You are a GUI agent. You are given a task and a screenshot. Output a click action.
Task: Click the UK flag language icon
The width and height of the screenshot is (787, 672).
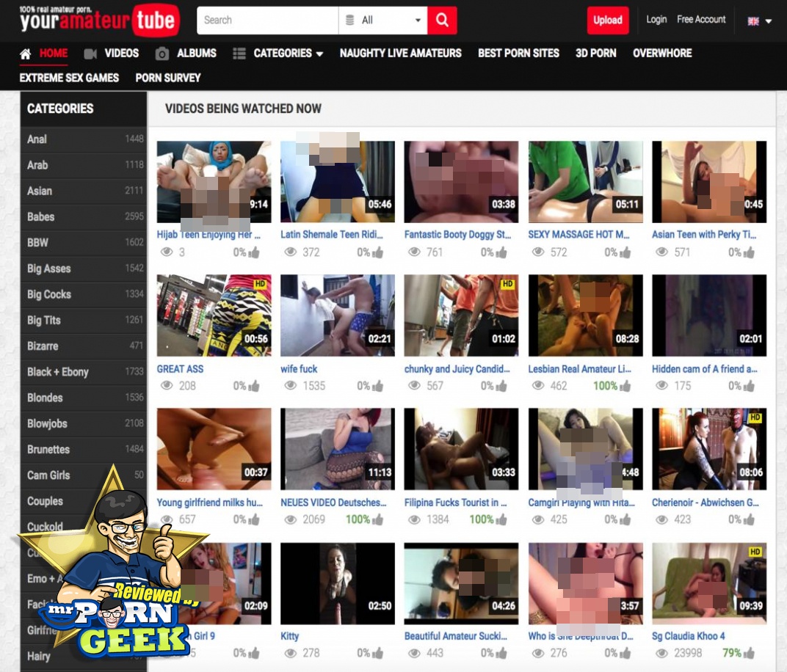pos(753,21)
